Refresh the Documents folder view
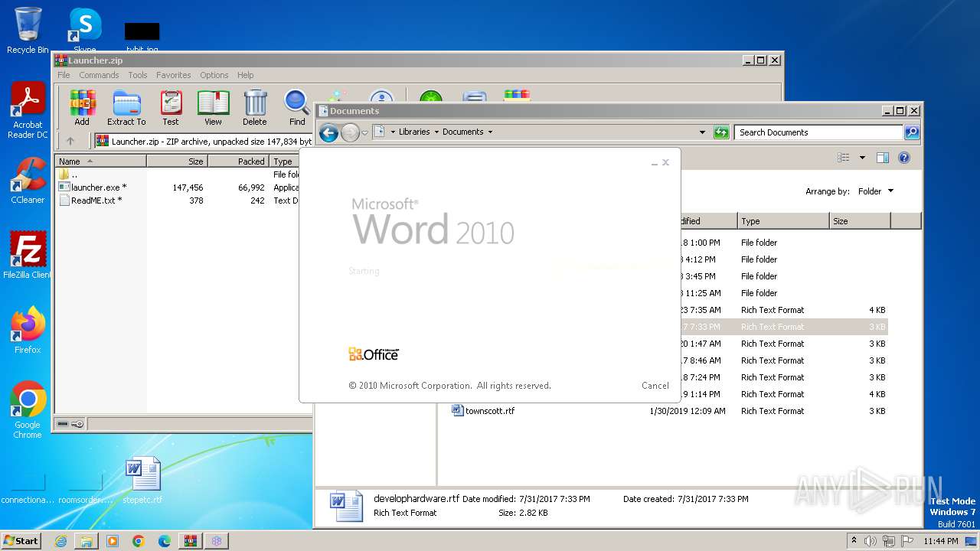Image resolution: width=980 pixels, height=551 pixels. pyautogui.click(x=721, y=132)
